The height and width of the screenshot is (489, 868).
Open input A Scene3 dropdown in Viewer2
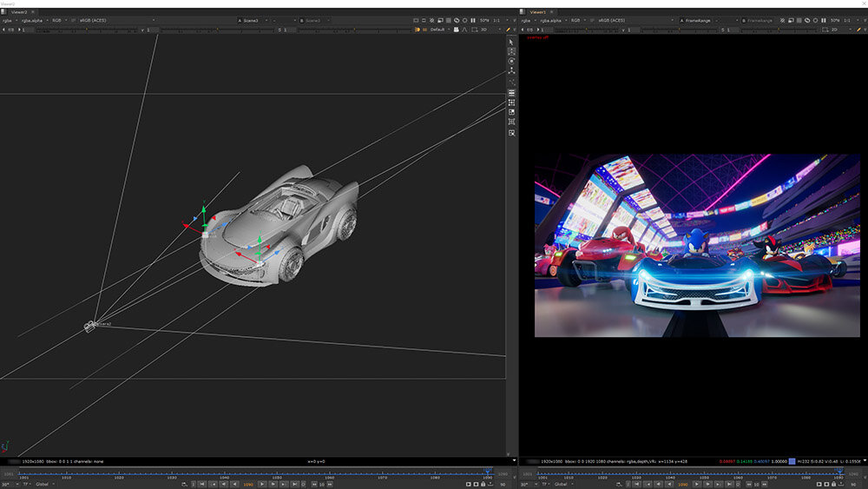point(253,21)
